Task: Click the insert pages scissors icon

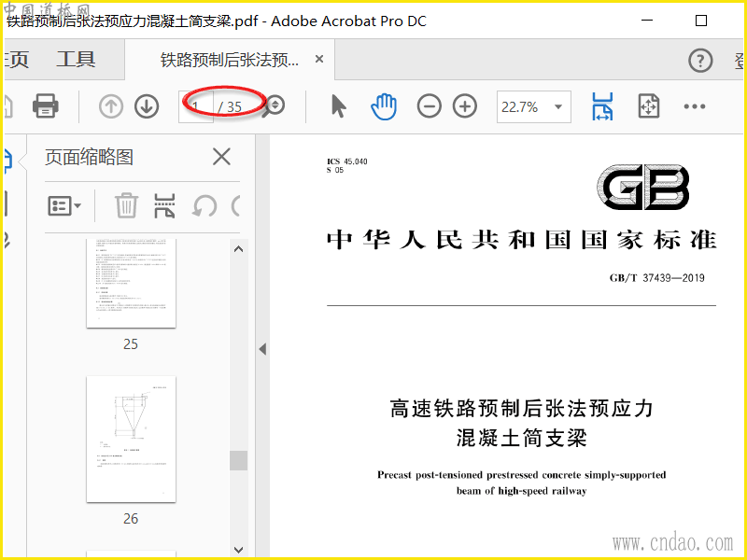Action: [164, 205]
